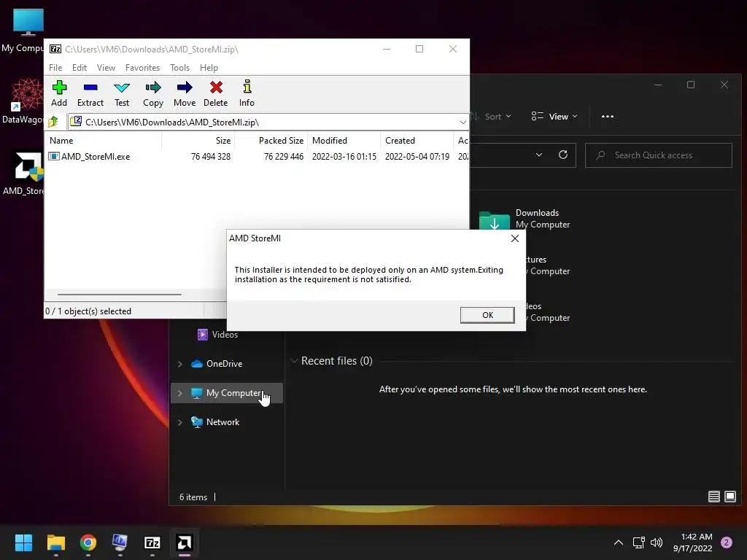Refresh the File Explorer view
Viewport: 747px width, 560px height.
click(563, 155)
